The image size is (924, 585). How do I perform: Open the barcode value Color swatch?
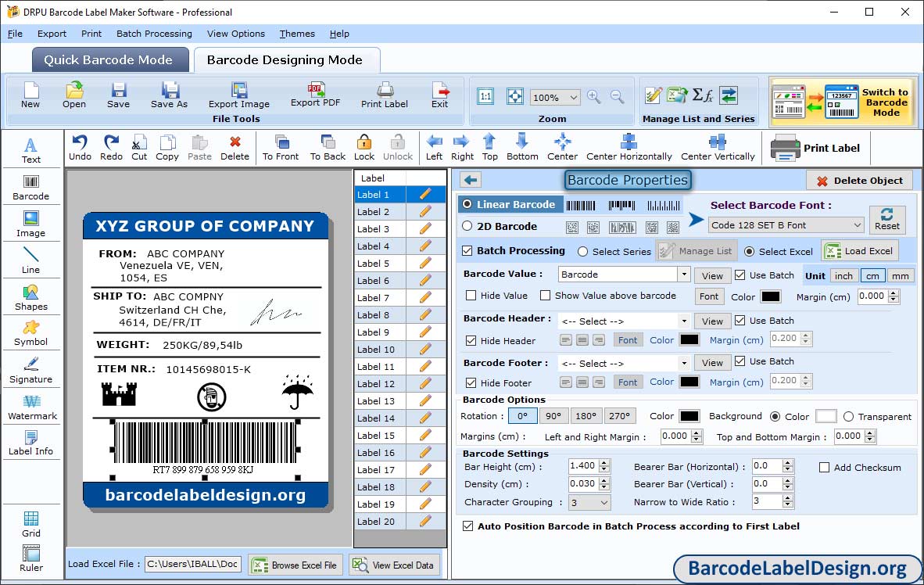click(x=771, y=296)
